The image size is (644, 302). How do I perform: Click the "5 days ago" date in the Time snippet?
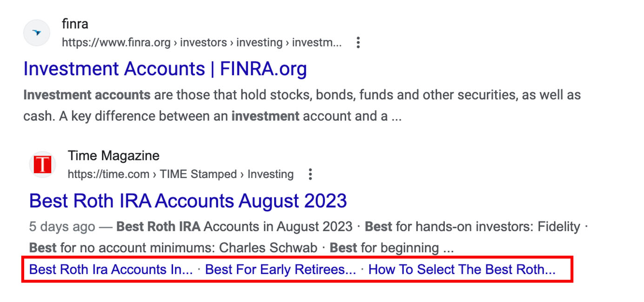click(x=62, y=227)
